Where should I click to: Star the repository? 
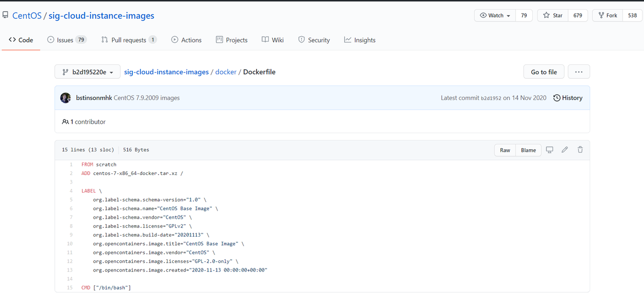click(553, 16)
